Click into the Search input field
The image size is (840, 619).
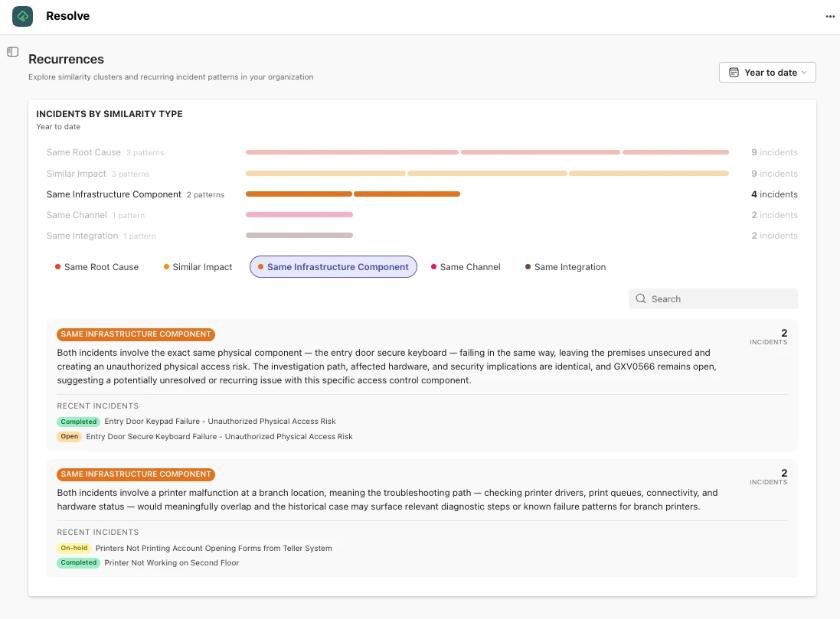click(x=713, y=299)
